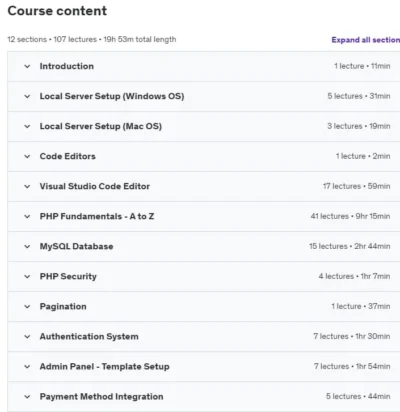This screenshot has height=412, width=400.
Task: Click the Authentication System chevron icon
Action: coord(27,336)
